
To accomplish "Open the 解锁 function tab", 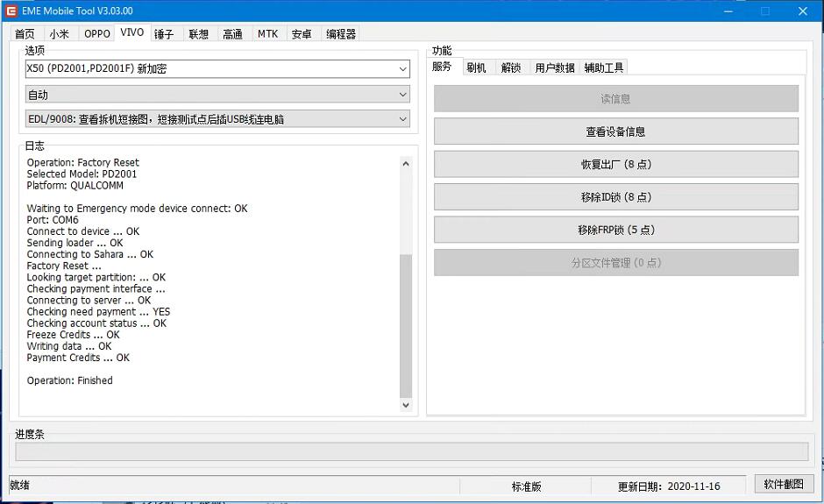I will click(x=511, y=67).
